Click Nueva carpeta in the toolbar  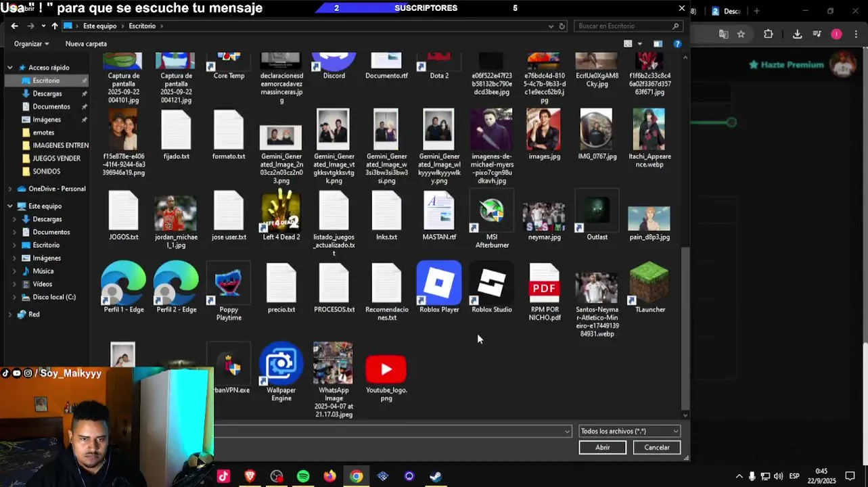pos(86,44)
